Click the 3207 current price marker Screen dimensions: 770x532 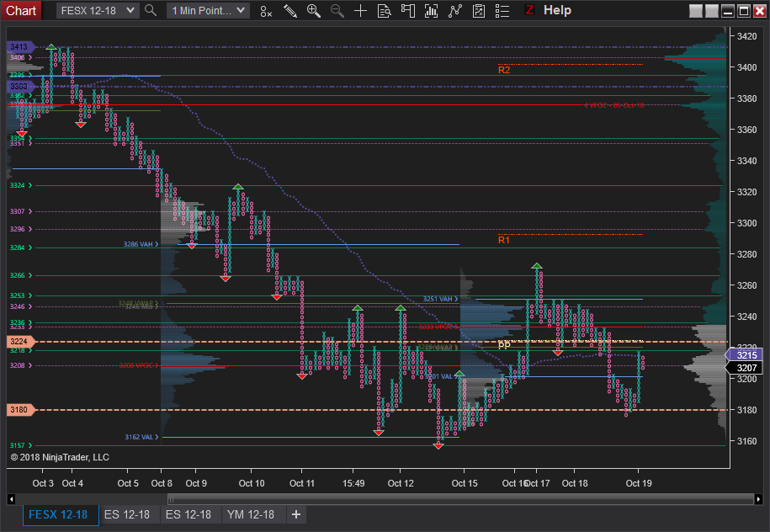click(x=745, y=368)
